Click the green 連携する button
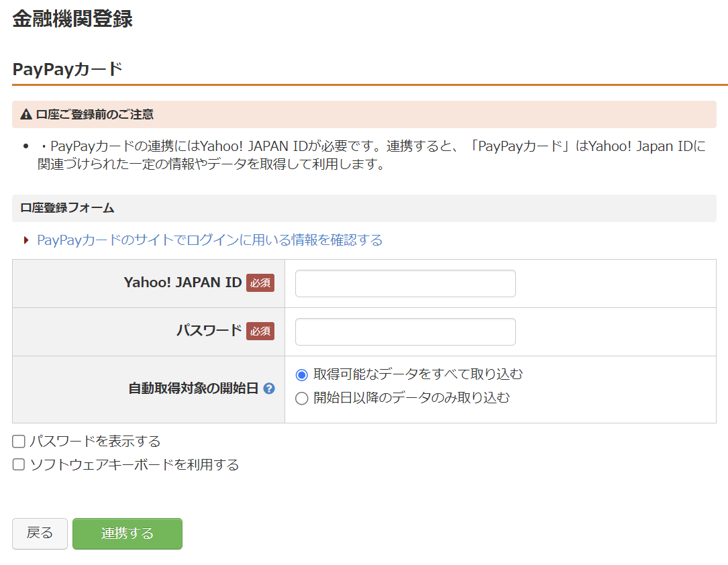The height and width of the screenshot is (565, 728). (x=127, y=533)
